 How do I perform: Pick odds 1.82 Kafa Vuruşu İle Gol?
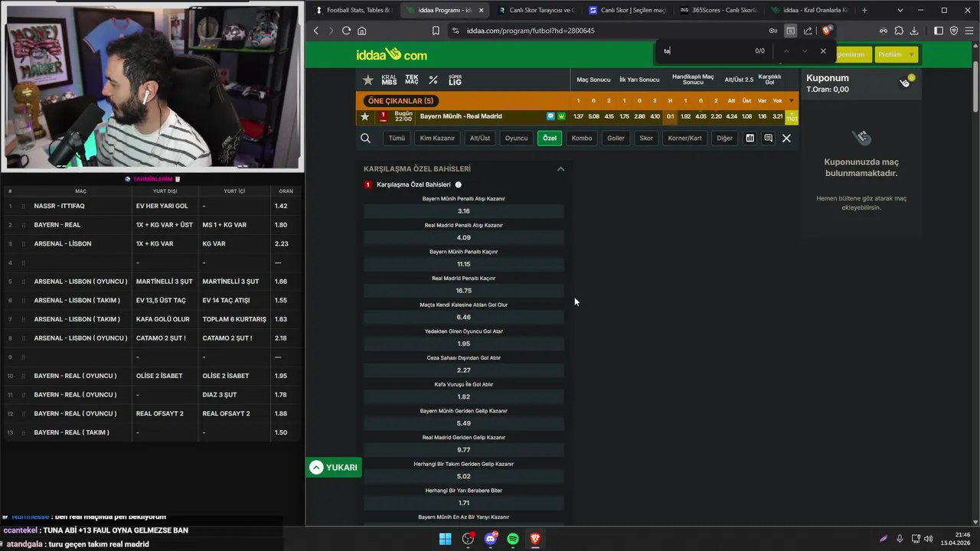click(463, 396)
